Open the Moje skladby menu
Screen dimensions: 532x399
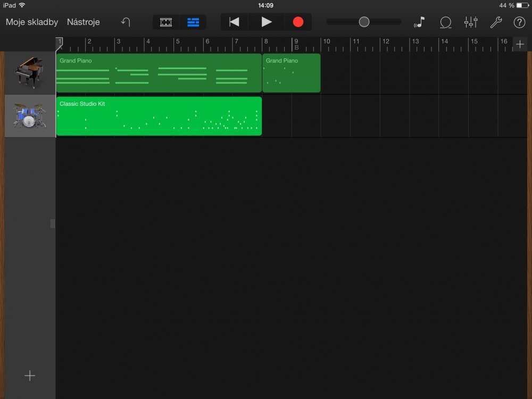31,22
